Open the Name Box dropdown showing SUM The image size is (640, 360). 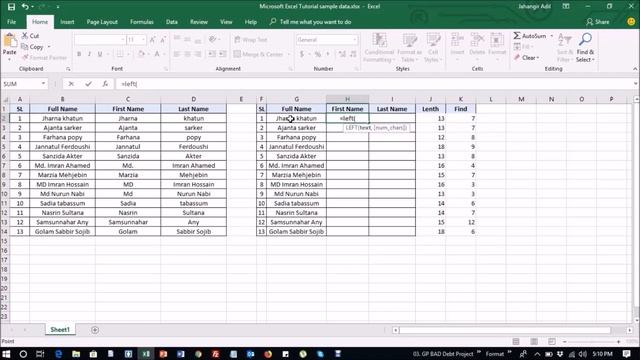(x=43, y=84)
